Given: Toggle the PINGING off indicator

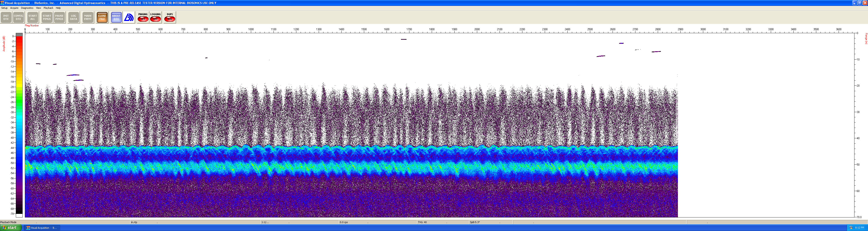Looking at the screenshot, I should [143, 18].
